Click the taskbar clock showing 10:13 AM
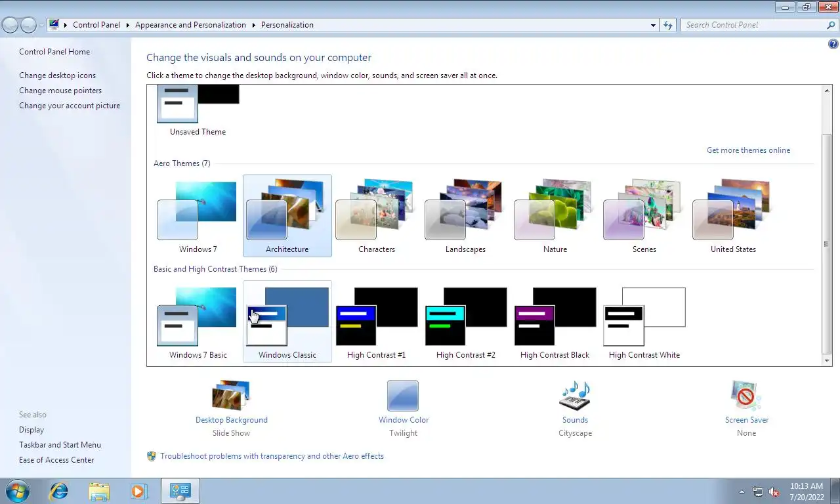Image resolution: width=840 pixels, height=504 pixels. point(807,492)
